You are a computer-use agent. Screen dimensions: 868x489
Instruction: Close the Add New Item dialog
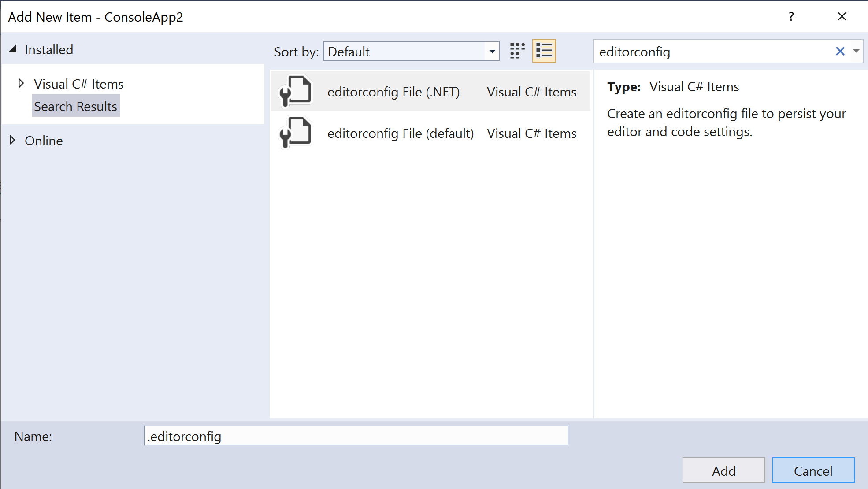842,17
